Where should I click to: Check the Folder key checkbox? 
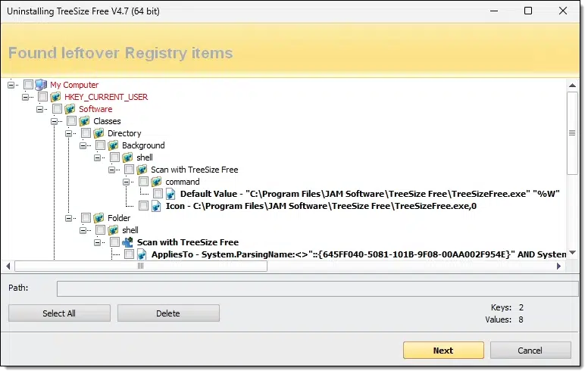86,218
